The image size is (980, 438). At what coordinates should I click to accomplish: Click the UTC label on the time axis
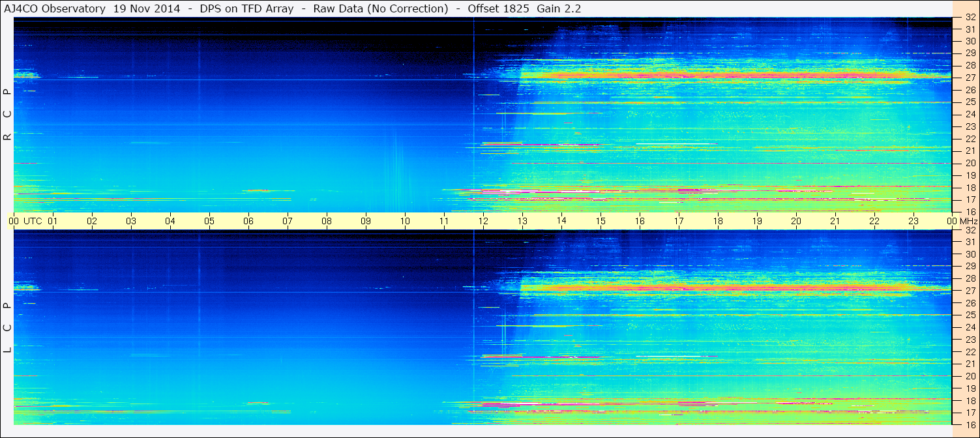(33, 221)
